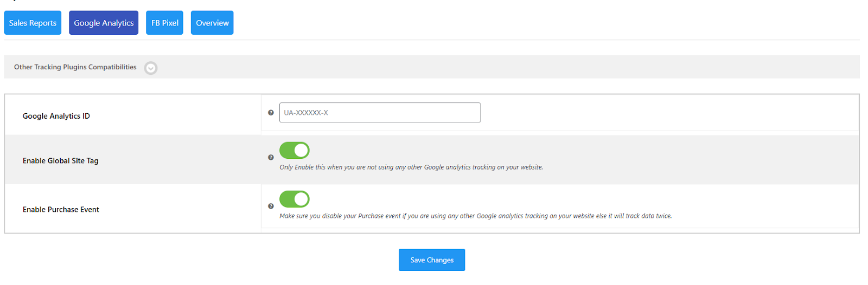The height and width of the screenshot is (285, 868).
Task: Click the 'Other Tracking Plugins Compatibilities' heading text
Action: (75, 67)
